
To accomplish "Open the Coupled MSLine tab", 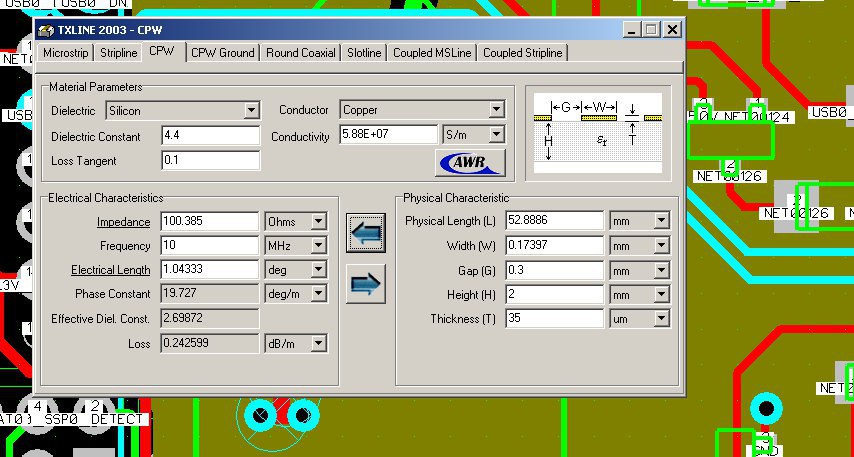I will (x=432, y=53).
